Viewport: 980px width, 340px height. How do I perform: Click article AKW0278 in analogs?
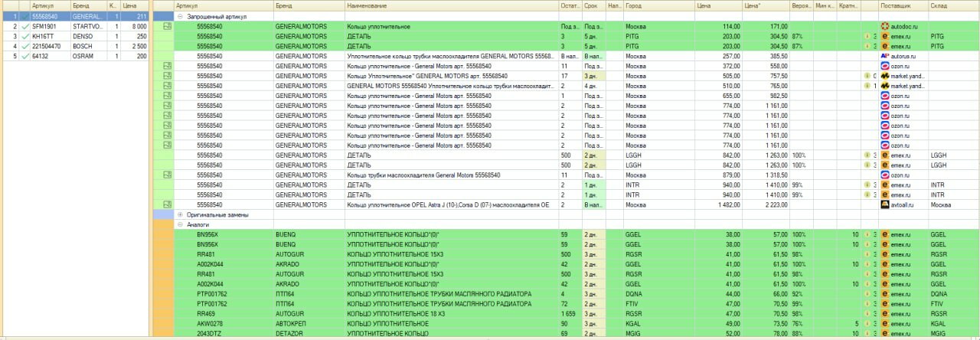(208, 324)
